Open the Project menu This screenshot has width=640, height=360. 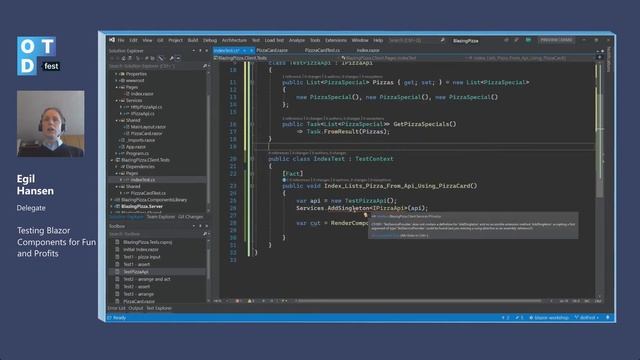(176, 40)
